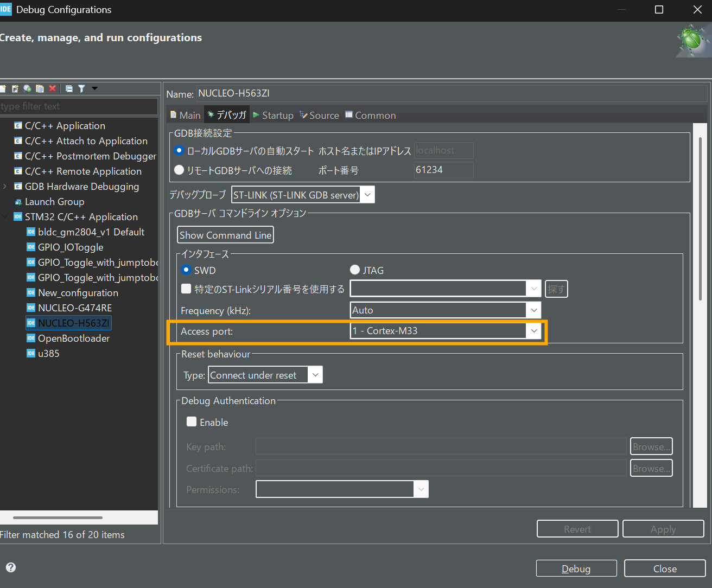The image size is (712, 588).
Task: Select the u385 launch configuration
Action: coord(48,354)
